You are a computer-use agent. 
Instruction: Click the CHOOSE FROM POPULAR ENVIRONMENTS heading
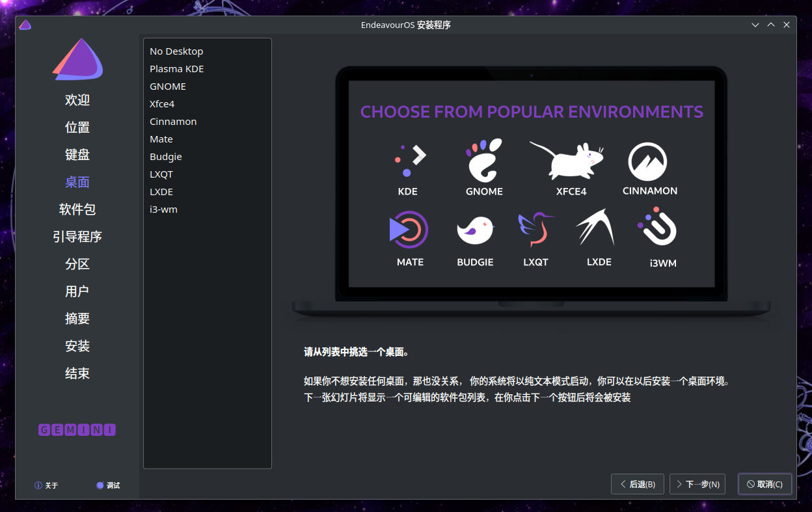point(532,112)
